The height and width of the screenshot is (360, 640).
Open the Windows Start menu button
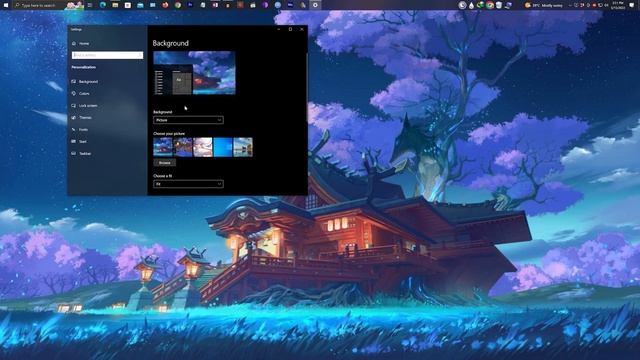click(x=6, y=5)
